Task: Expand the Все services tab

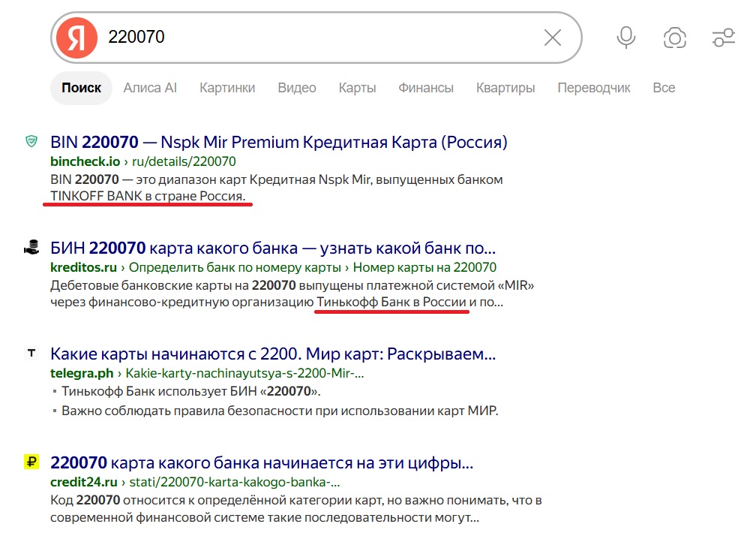Action: tap(664, 88)
